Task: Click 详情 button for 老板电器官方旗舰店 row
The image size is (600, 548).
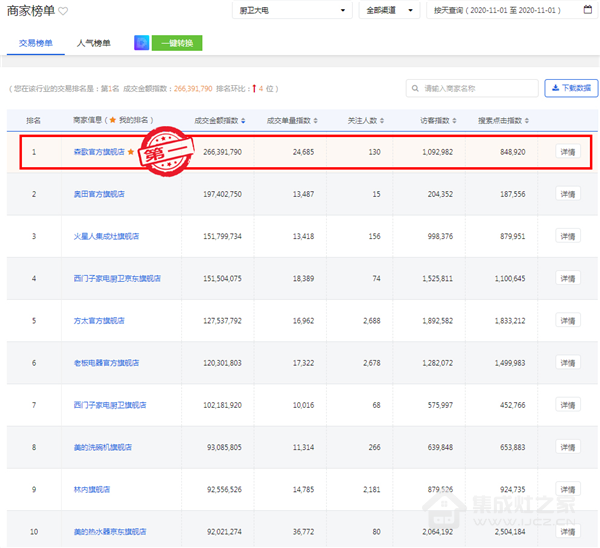Action: click(x=568, y=363)
